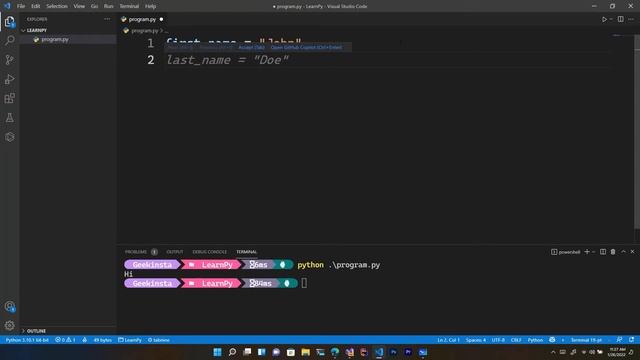Open the Search view in activity bar
This screenshot has width=640, height=360.
9,40
